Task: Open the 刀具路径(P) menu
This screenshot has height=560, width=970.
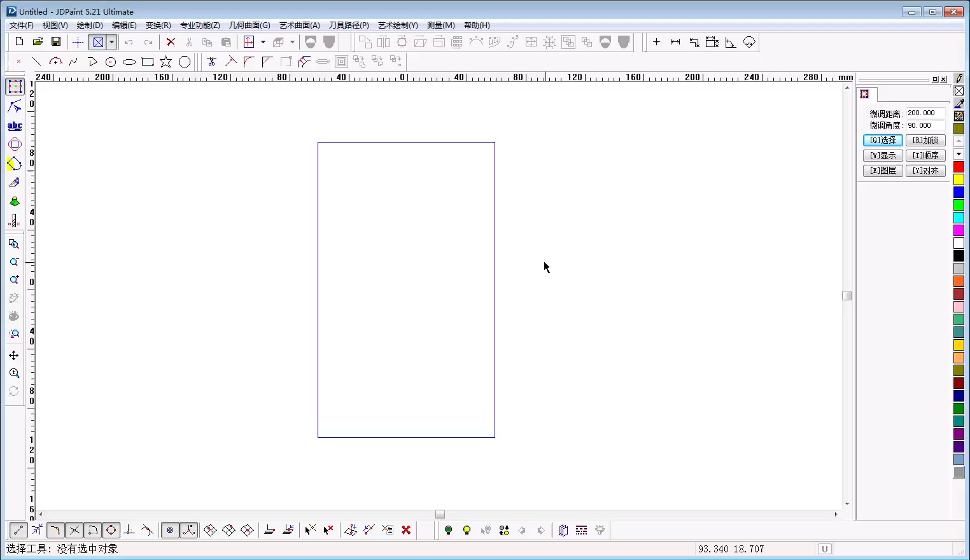Action: (x=349, y=25)
